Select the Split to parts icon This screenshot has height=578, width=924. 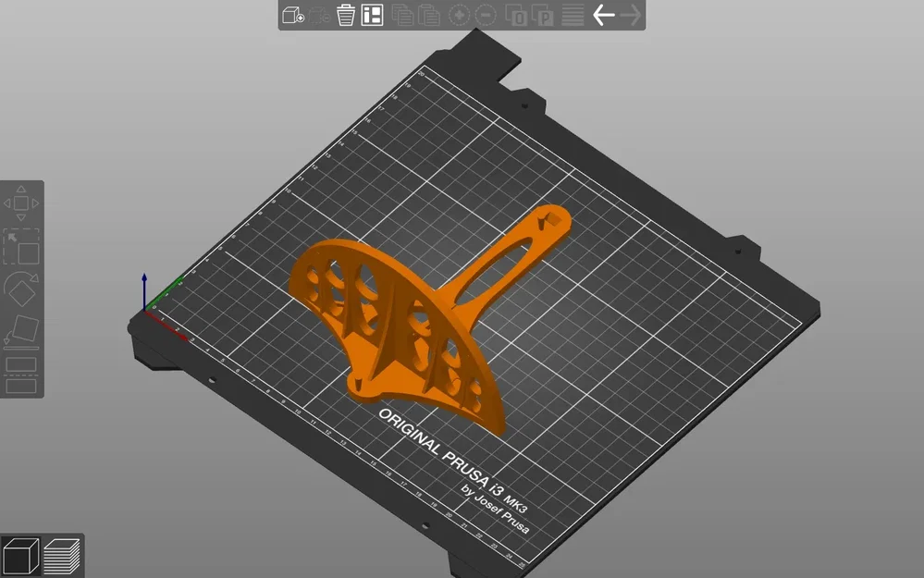542,15
